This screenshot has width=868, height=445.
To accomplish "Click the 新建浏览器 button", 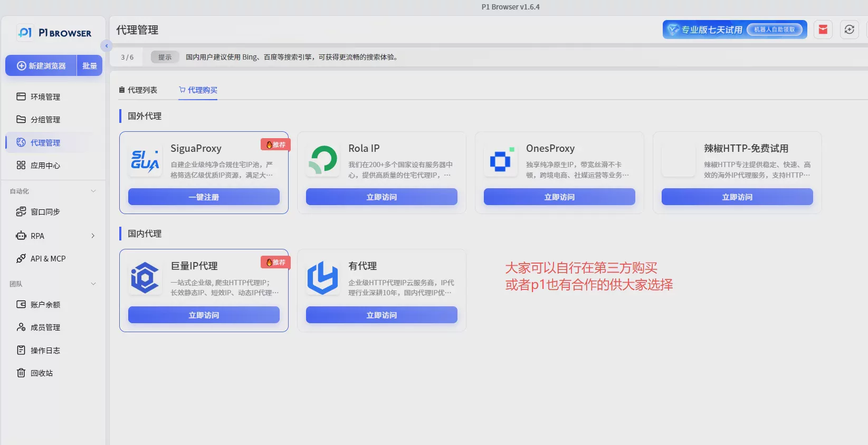I will pos(41,66).
